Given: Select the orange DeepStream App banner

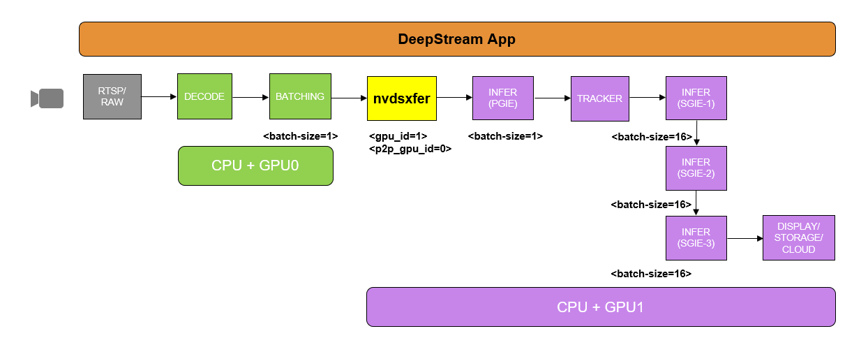Looking at the screenshot, I should coord(457,39).
